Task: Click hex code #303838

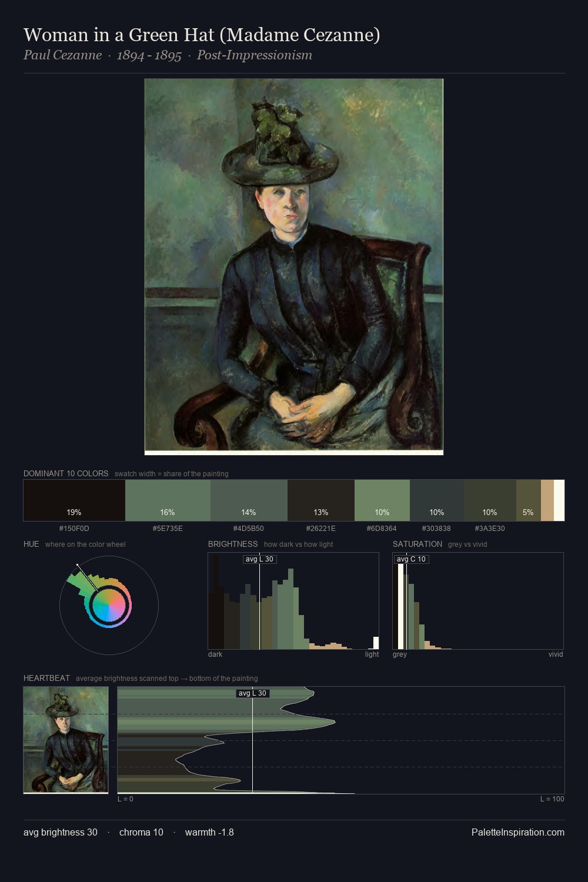Action: click(x=436, y=529)
